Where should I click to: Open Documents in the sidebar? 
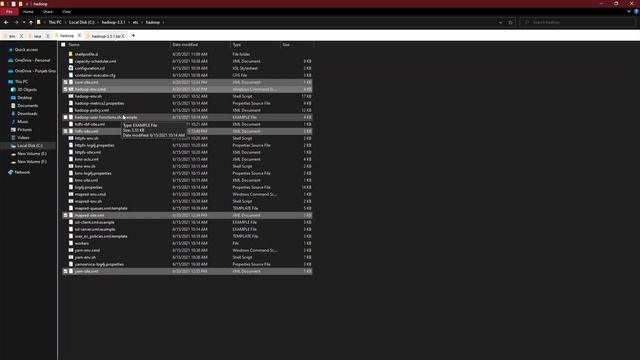pos(28,106)
